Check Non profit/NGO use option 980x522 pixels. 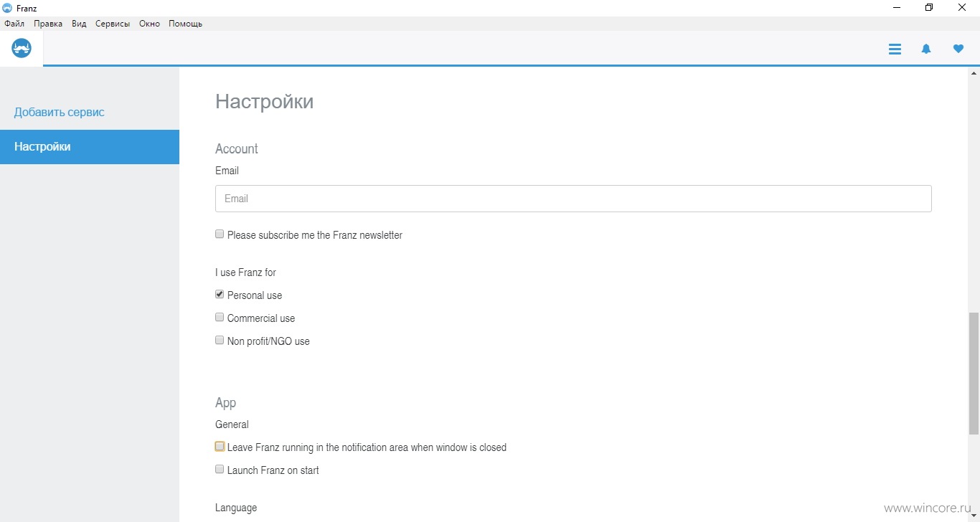(220, 340)
